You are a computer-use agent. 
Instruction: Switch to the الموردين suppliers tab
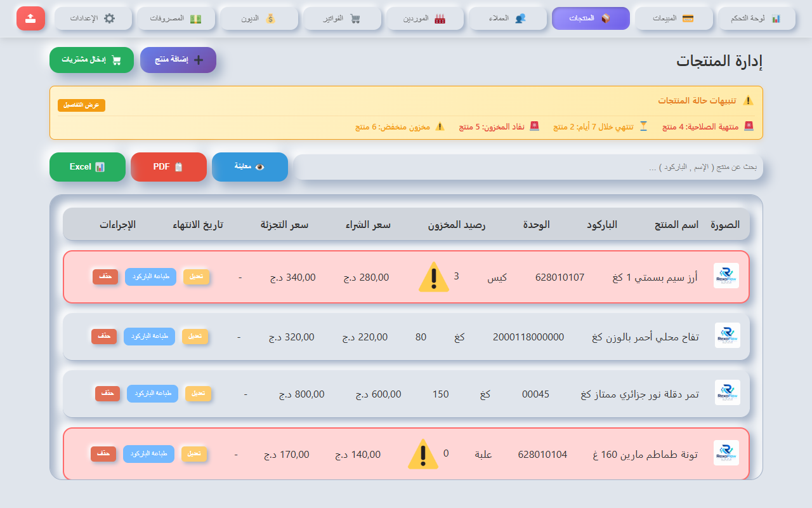click(x=424, y=18)
